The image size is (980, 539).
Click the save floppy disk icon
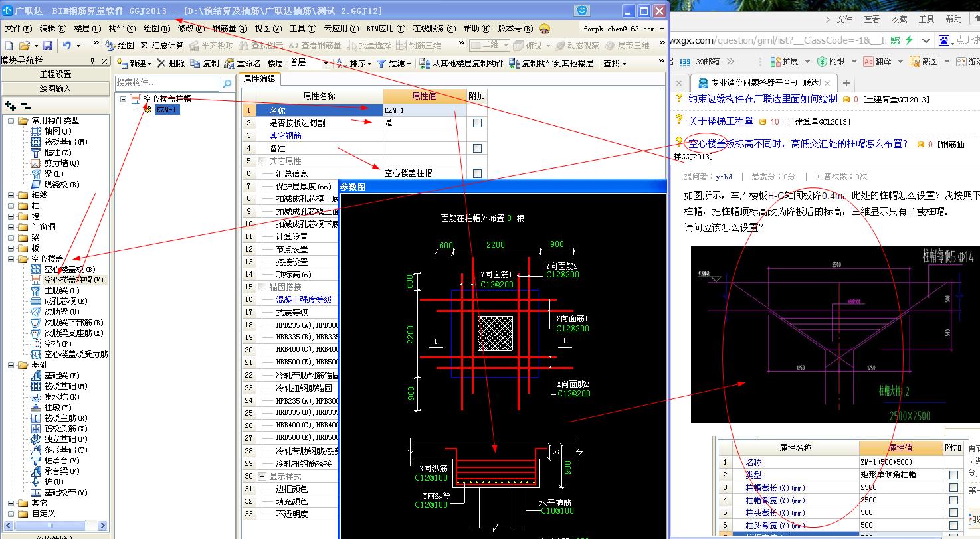click(48, 46)
